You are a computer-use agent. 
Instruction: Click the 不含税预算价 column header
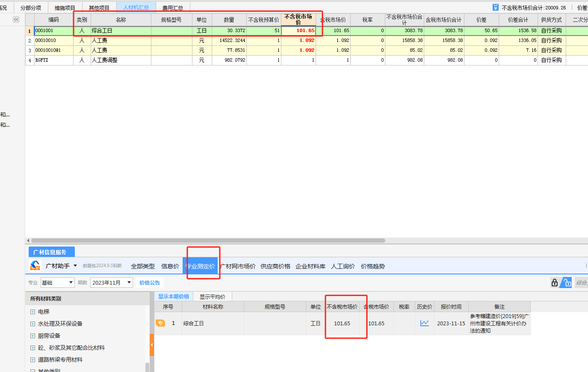pyautogui.click(x=263, y=20)
